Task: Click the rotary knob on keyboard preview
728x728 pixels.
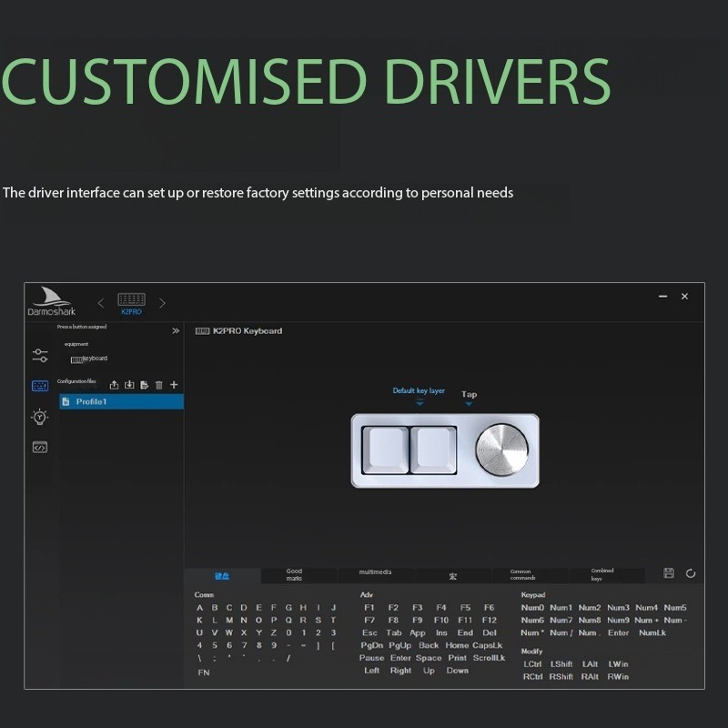Action: [x=501, y=450]
